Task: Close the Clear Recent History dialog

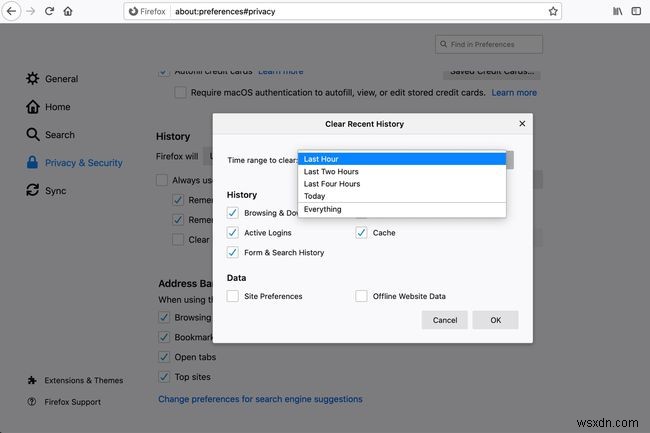Action: 522,123
